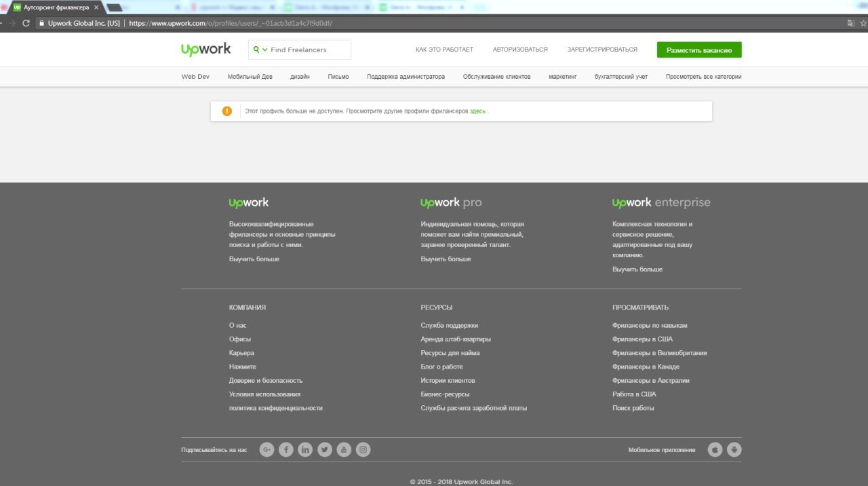The width and height of the screenshot is (868, 486).
Task: Open Фрилансеры по навыкам link
Action: coord(650,325)
